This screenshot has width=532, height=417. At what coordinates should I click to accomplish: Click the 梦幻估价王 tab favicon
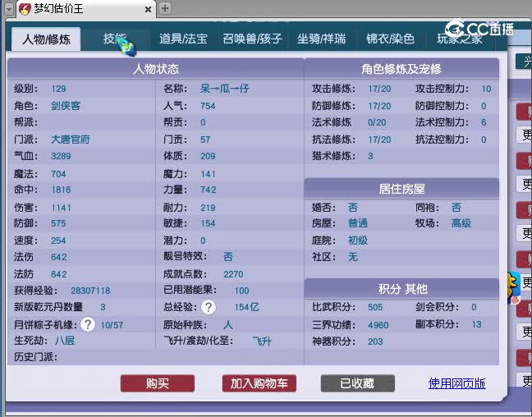[x=25, y=9]
